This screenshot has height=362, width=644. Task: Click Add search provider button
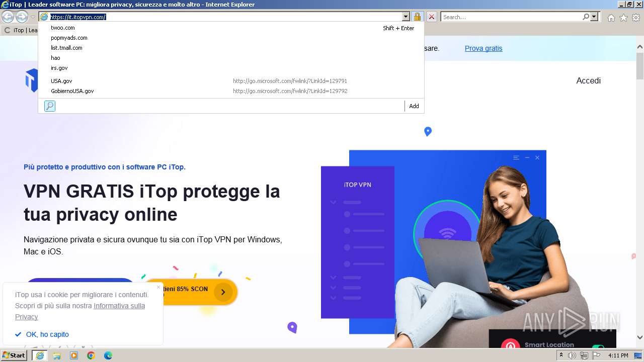pyautogui.click(x=414, y=106)
